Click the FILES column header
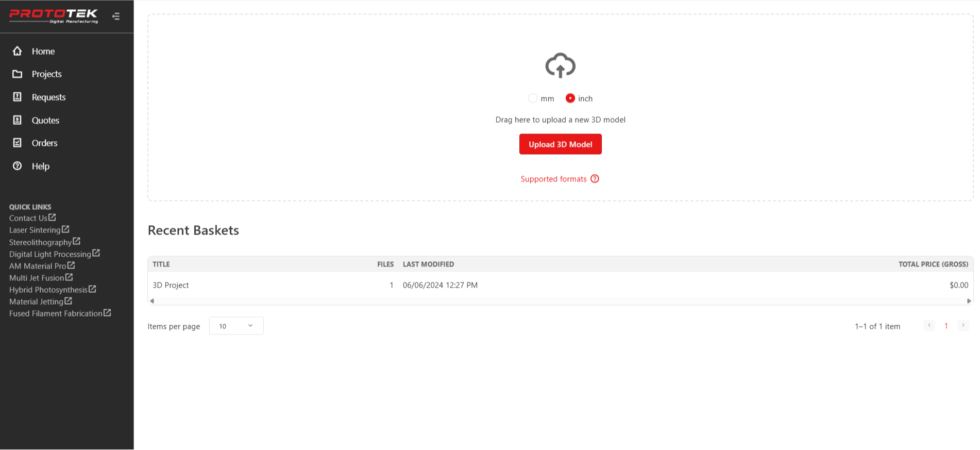Image resolution: width=980 pixels, height=450 pixels. click(385, 264)
